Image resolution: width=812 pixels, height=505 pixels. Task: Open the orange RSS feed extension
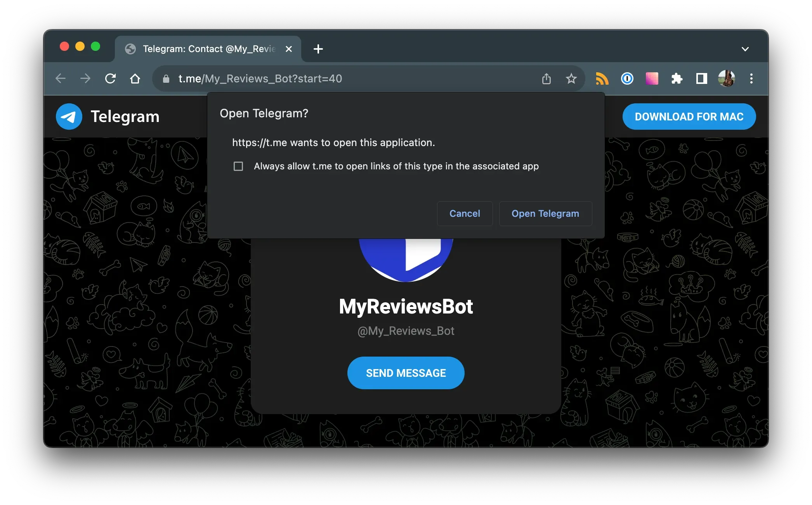(x=602, y=79)
